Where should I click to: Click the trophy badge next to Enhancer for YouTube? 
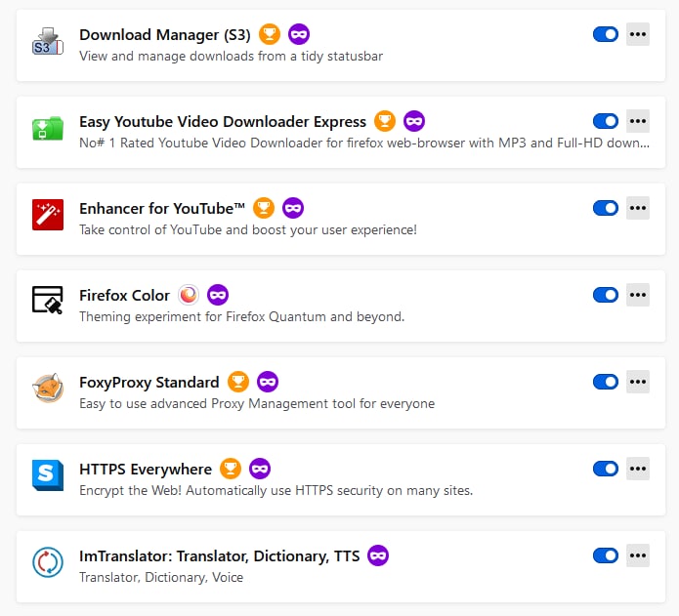click(264, 208)
